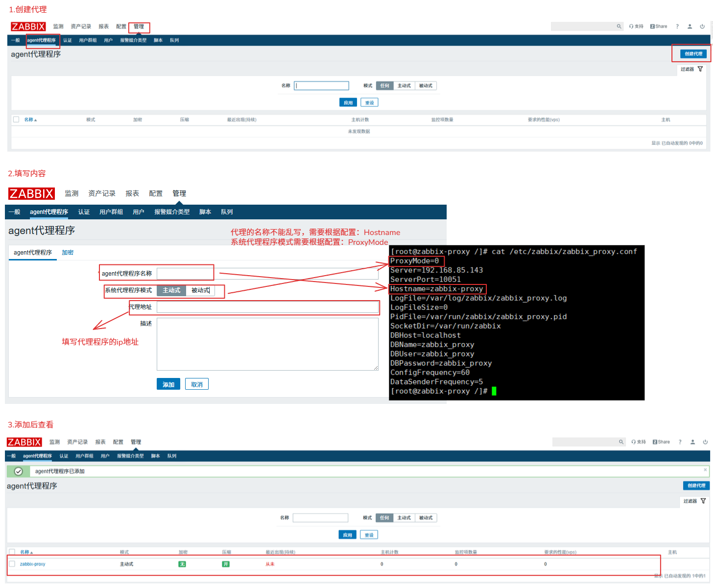Open the 管理 menu in step 2 screenshot
The image size is (717, 588).
click(179, 193)
